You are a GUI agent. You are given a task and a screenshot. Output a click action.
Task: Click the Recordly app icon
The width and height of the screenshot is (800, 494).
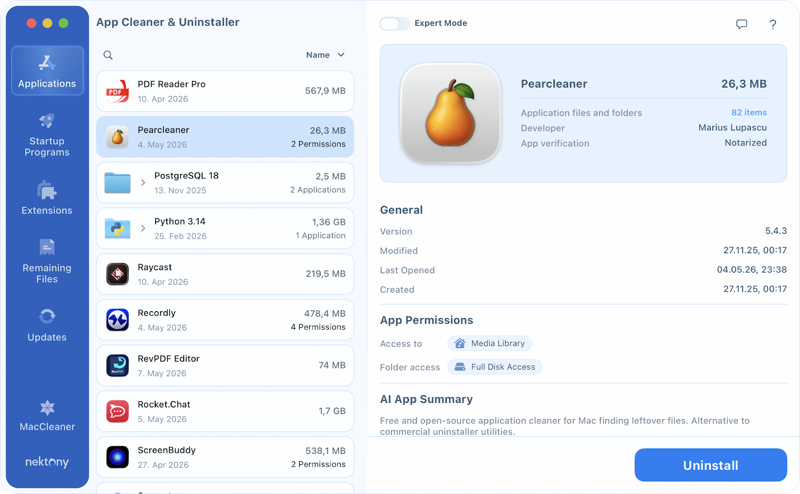pyautogui.click(x=117, y=320)
